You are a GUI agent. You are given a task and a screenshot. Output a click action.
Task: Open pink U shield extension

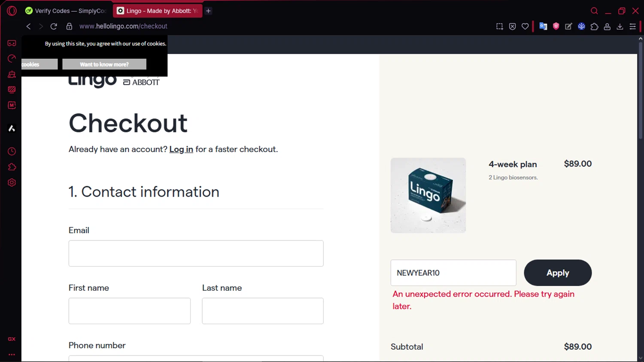pos(556,26)
